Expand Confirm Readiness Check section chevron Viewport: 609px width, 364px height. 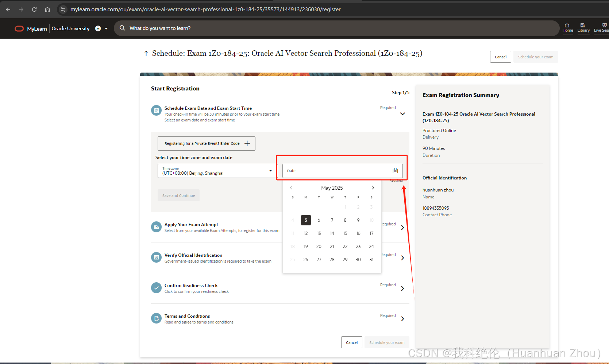[x=402, y=289]
